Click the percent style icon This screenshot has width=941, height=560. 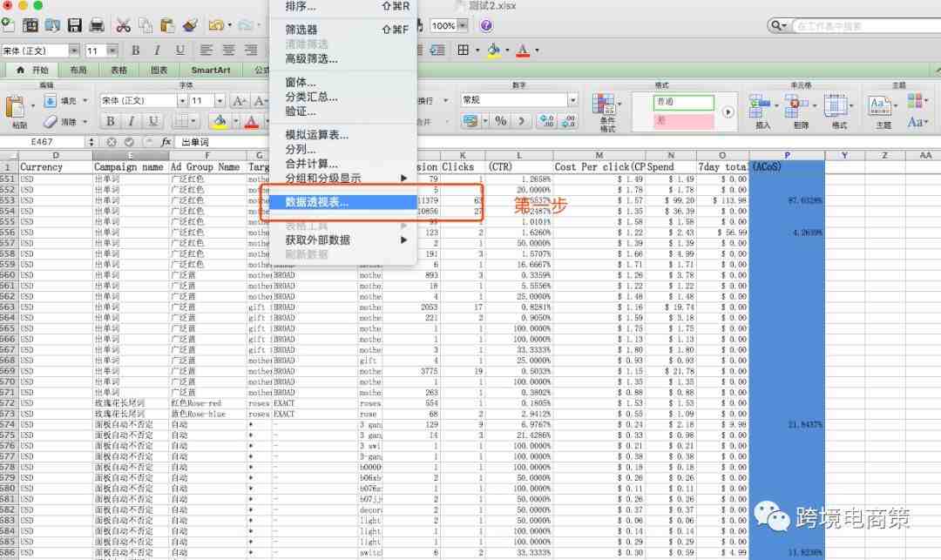click(500, 121)
